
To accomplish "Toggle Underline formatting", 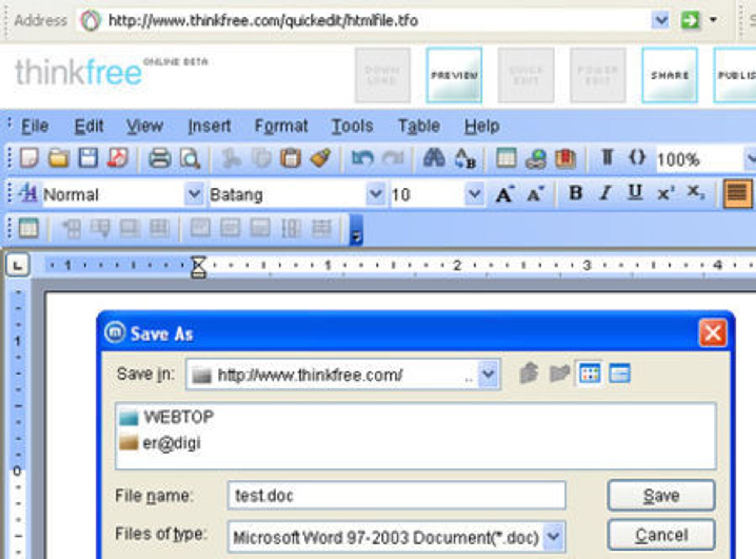I will (635, 193).
